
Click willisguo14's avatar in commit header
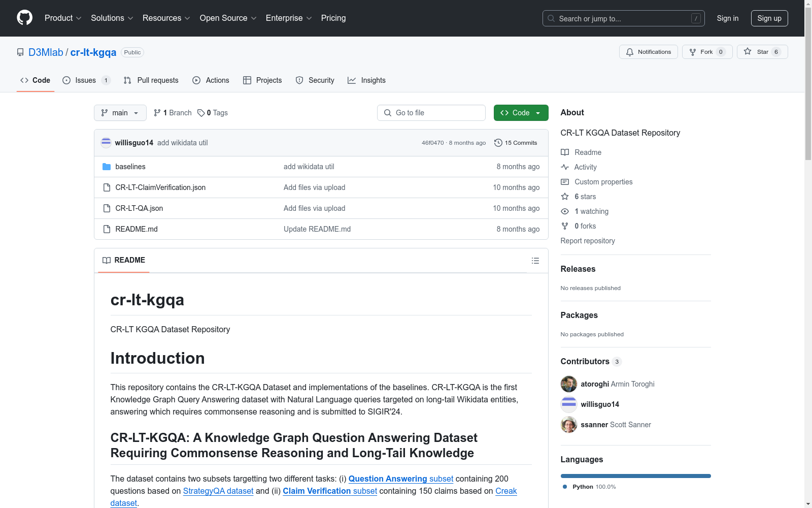pos(106,143)
